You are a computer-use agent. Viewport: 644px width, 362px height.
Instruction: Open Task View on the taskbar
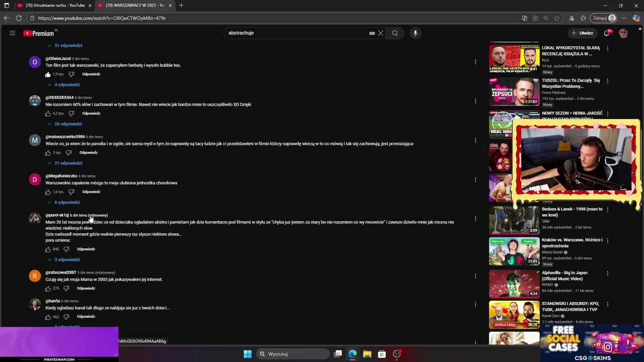[x=338, y=354]
